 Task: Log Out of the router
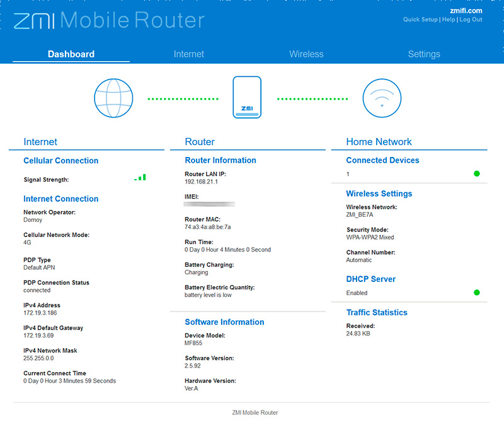point(471,20)
